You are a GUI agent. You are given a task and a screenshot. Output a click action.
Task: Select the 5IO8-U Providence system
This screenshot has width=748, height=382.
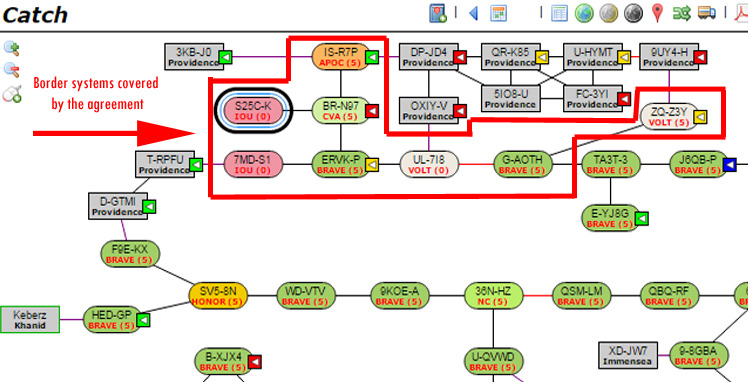[510, 99]
